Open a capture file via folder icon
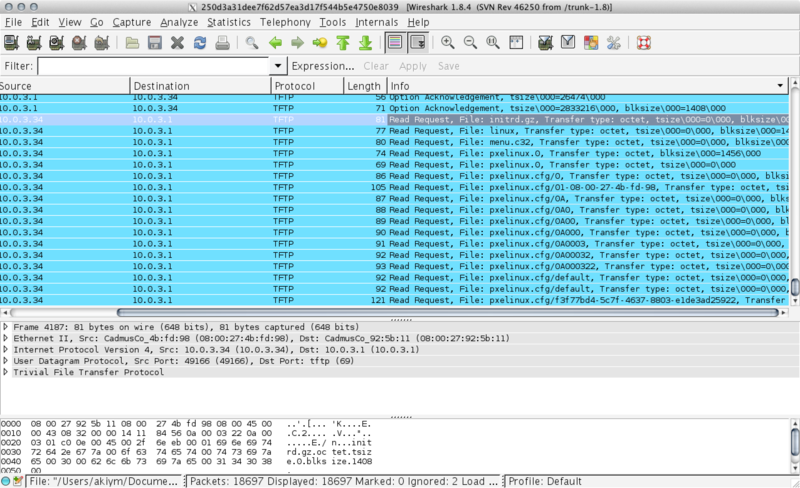Viewport: 800px width, 488px height. [132, 43]
